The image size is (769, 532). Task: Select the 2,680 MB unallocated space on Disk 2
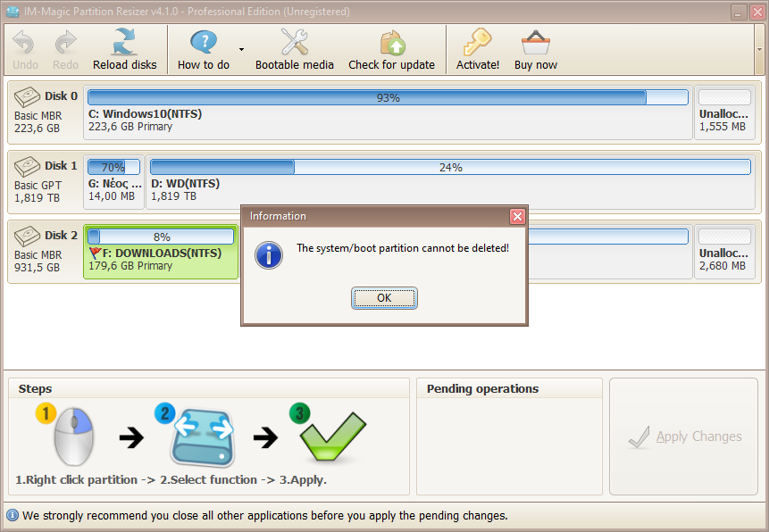tap(724, 252)
